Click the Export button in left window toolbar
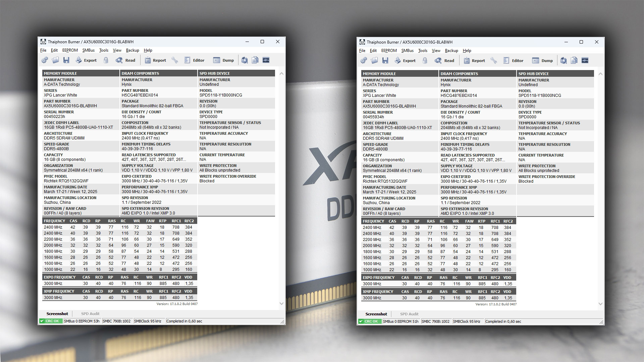644x362 pixels. point(86,60)
